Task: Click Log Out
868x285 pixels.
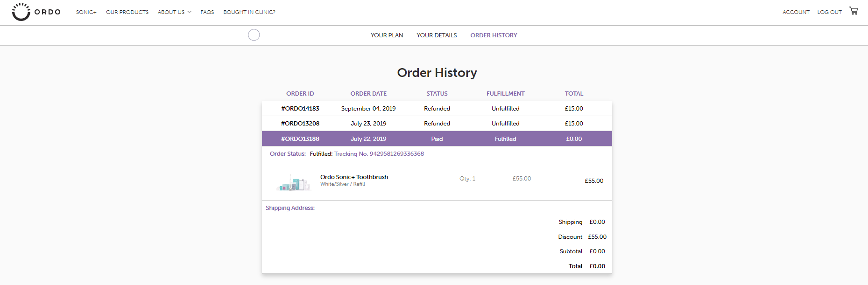Action: tap(829, 12)
